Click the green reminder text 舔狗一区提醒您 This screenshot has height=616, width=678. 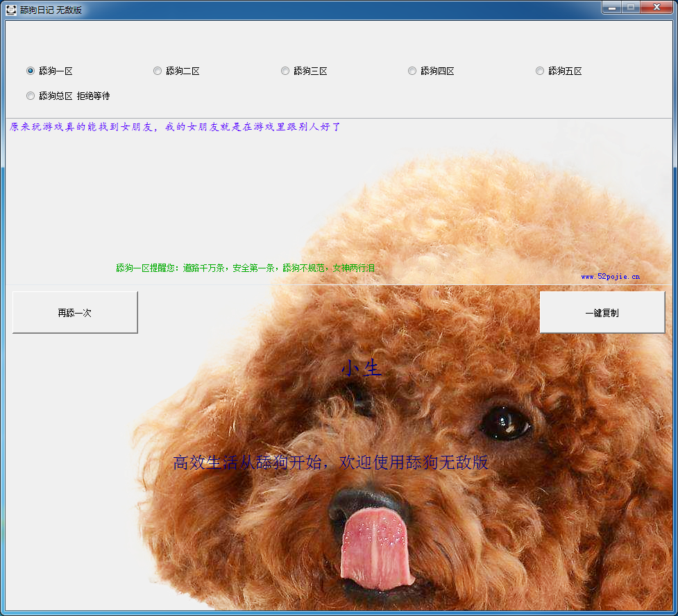pyautogui.click(x=245, y=268)
